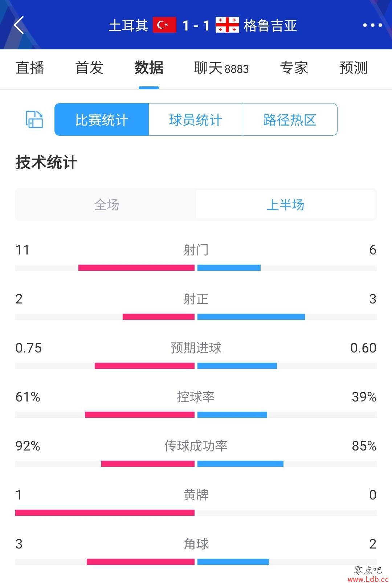
Task: Tap the 格鲁吉亚 team name
Action: pyautogui.click(x=270, y=25)
